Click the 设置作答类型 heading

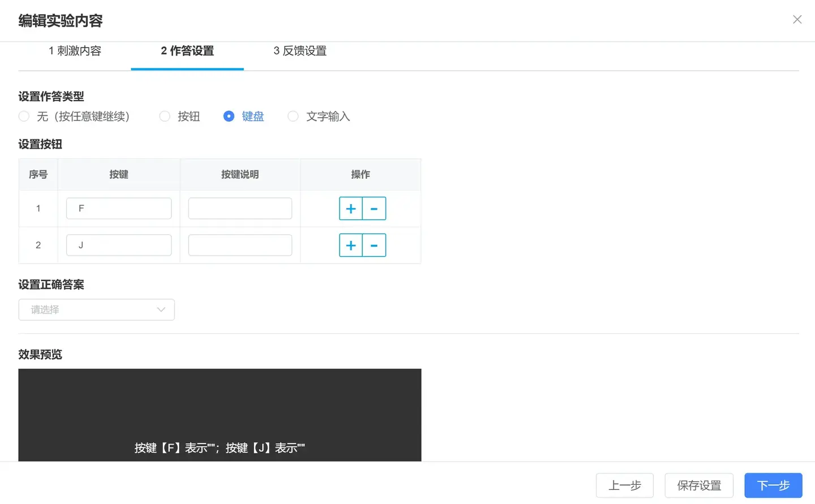click(x=52, y=97)
